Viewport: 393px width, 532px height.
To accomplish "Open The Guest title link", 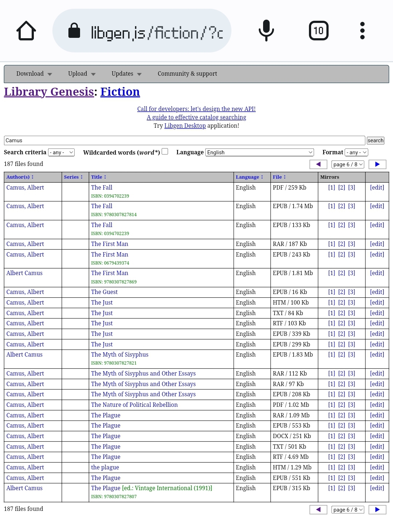I will tap(104, 292).
